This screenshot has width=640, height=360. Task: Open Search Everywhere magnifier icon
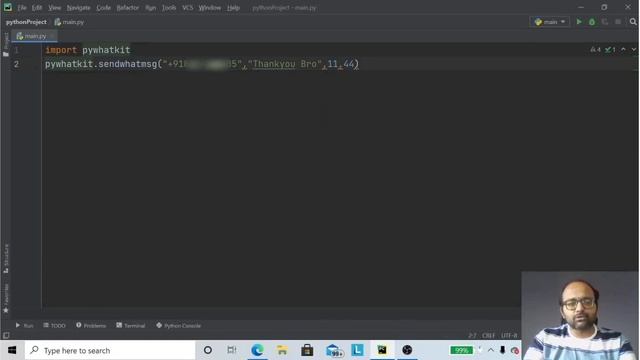tap(633, 22)
